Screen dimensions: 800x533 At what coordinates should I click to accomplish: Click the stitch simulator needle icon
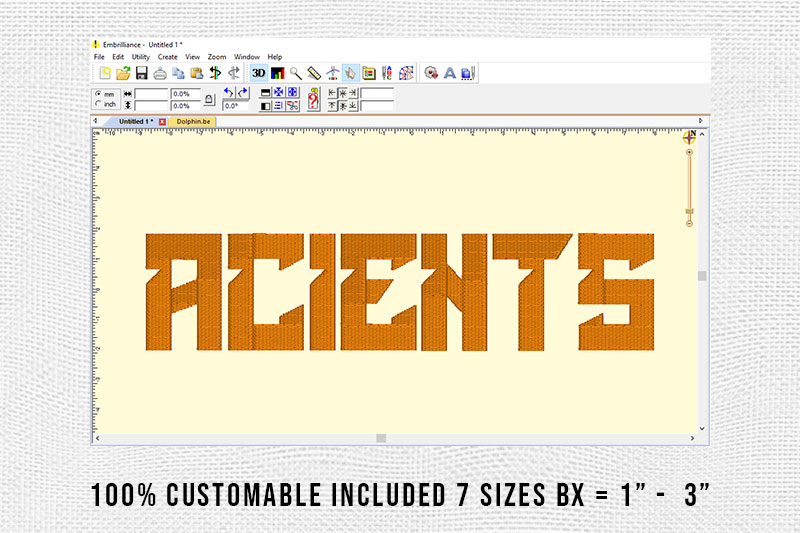pyautogui.click(x=332, y=73)
